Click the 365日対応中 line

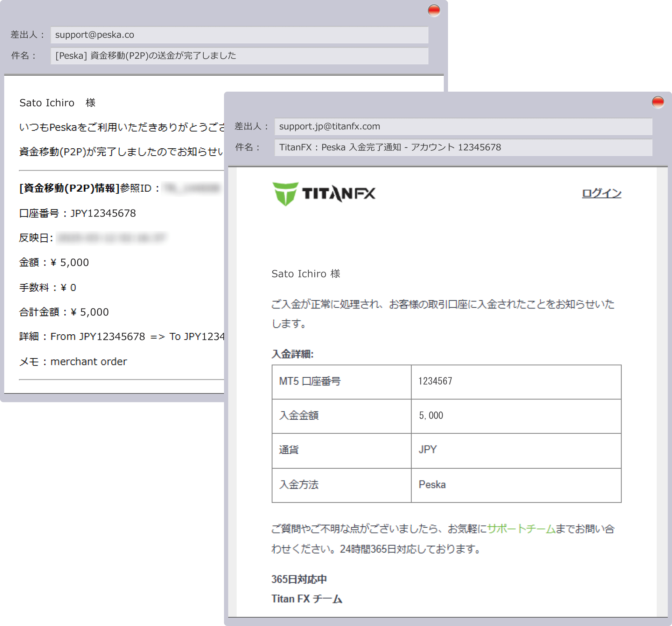299,579
